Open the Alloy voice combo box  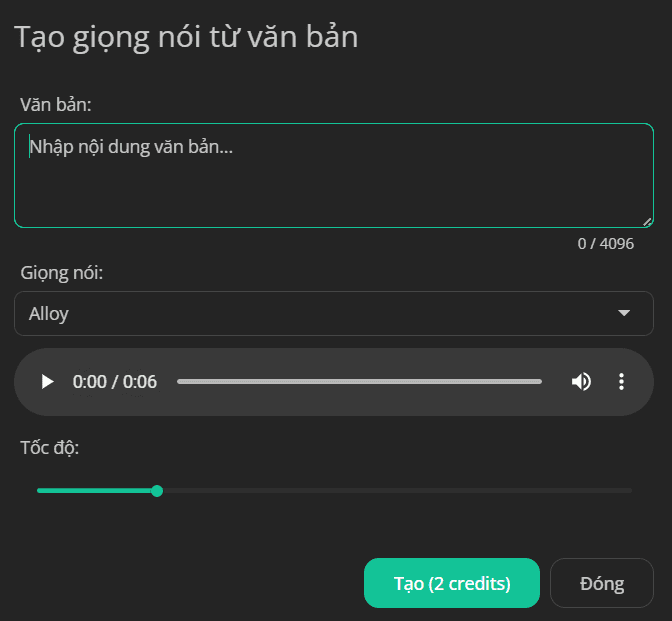click(334, 313)
